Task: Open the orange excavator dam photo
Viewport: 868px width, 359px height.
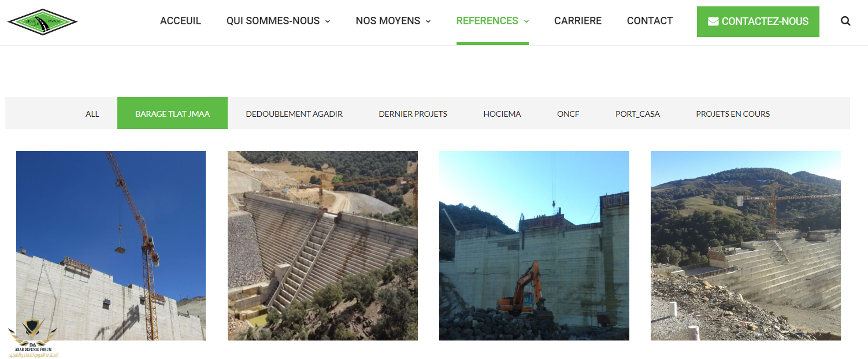Action: [x=534, y=246]
